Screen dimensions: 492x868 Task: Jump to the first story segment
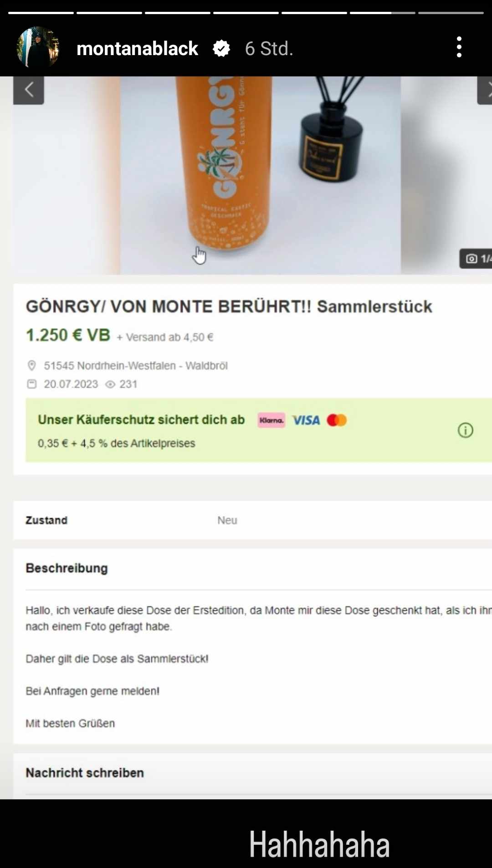41,13
